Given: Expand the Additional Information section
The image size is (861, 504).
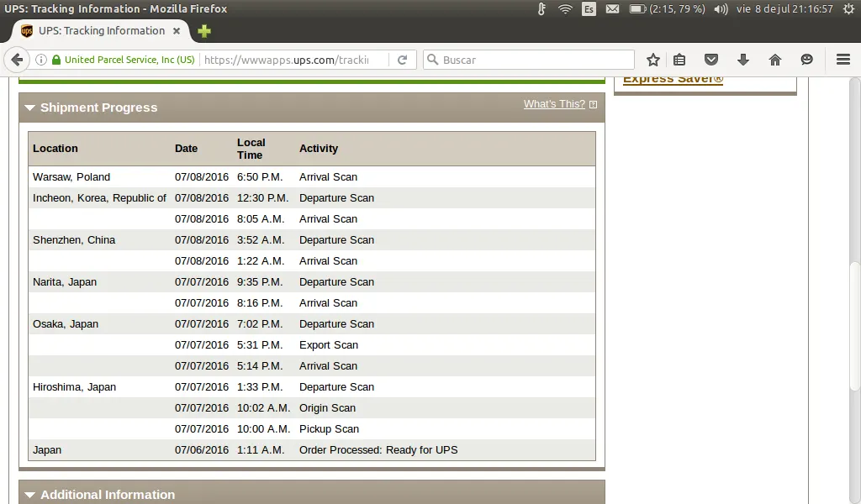Looking at the screenshot, I should pyautogui.click(x=29, y=495).
